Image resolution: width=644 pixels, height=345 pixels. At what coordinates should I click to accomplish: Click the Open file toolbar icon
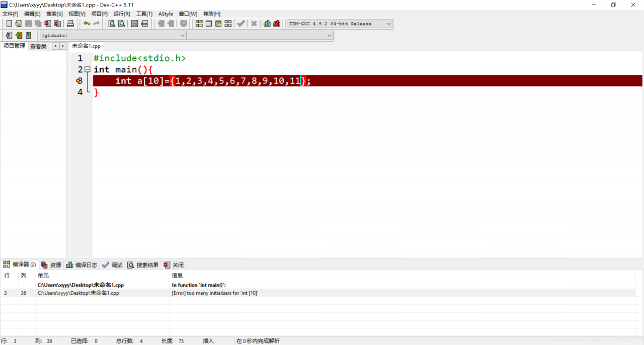[19, 24]
